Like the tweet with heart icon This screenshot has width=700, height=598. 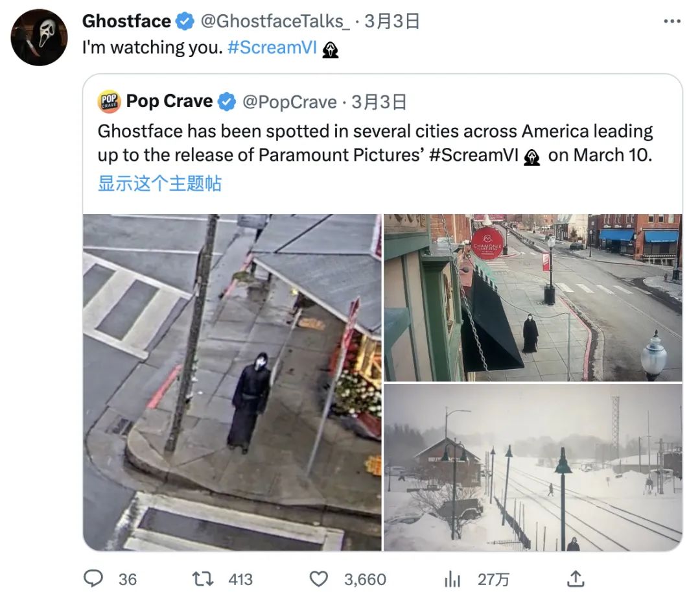tap(318, 579)
